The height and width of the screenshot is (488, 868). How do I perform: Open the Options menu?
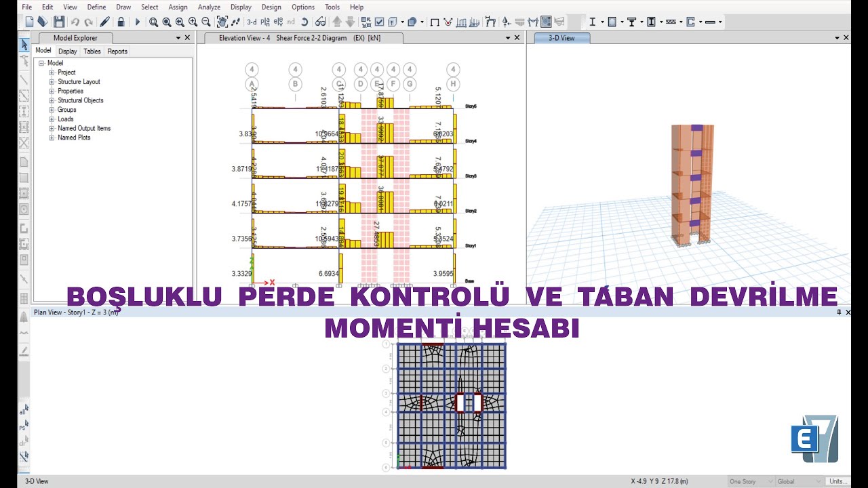tap(303, 7)
